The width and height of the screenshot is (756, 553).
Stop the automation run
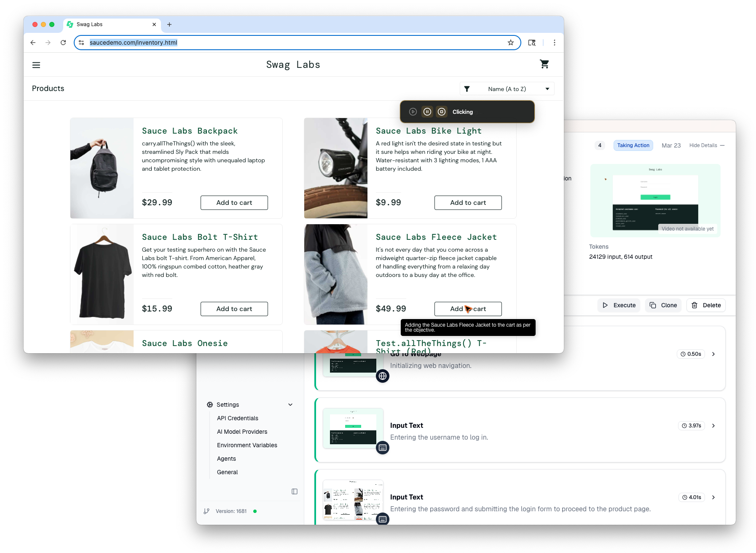click(442, 111)
